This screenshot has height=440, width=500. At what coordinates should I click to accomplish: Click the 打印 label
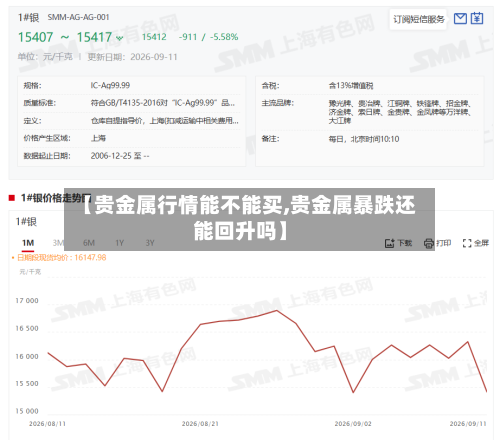click(444, 243)
